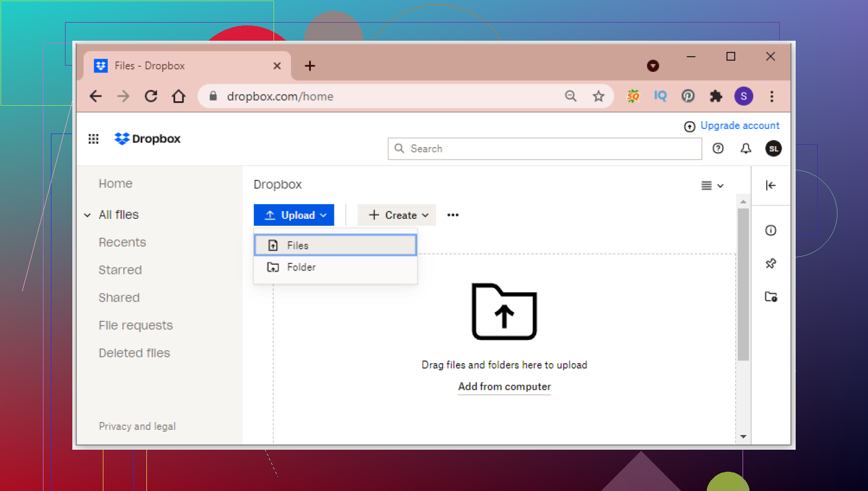Bookmark this page with the star icon
868x491 pixels.
(x=598, y=96)
